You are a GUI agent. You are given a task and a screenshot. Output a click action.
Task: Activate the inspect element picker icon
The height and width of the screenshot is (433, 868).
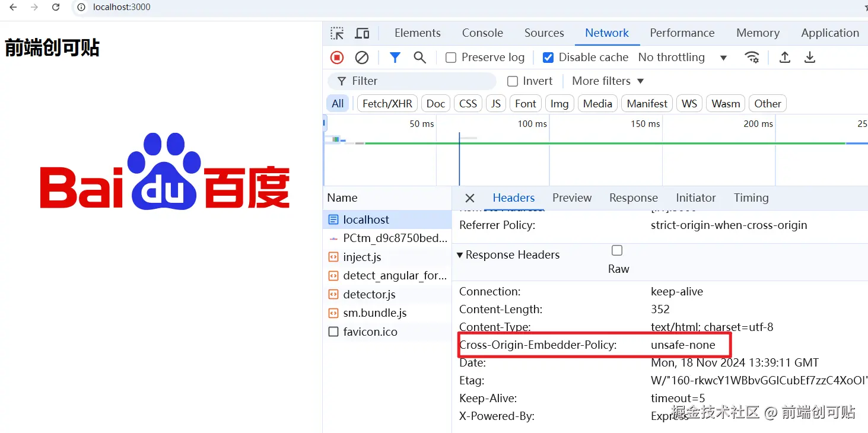(337, 33)
